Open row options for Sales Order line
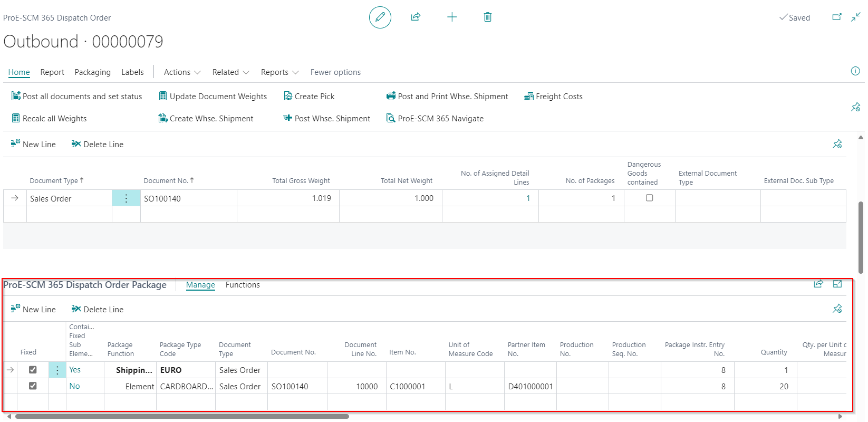Screen dimensions: 868x422 (126, 198)
